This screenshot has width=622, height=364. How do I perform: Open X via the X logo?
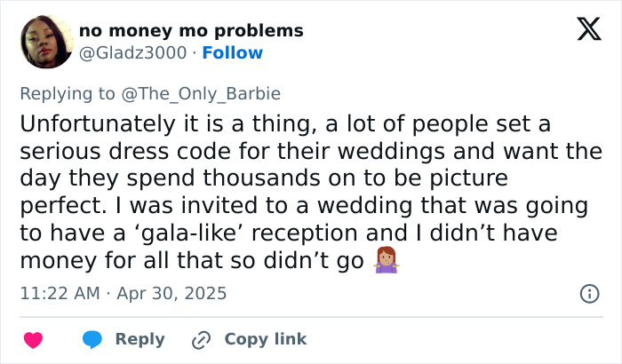tap(583, 31)
